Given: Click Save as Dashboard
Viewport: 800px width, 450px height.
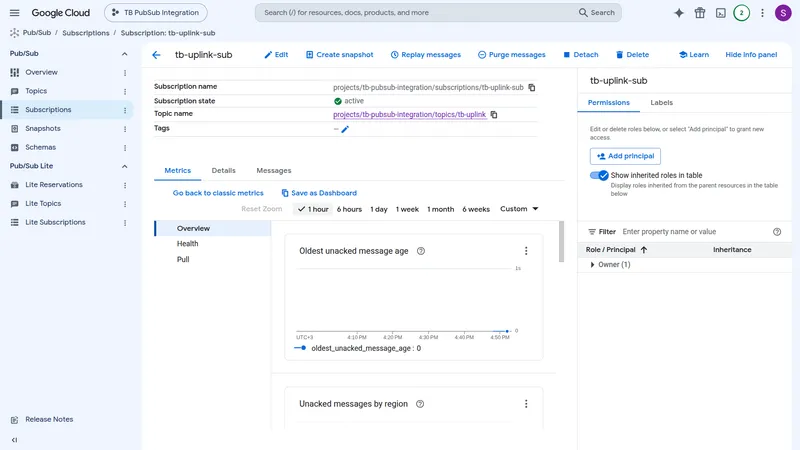Looking at the screenshot, I should pyautogui.click(x=319, y=193).
